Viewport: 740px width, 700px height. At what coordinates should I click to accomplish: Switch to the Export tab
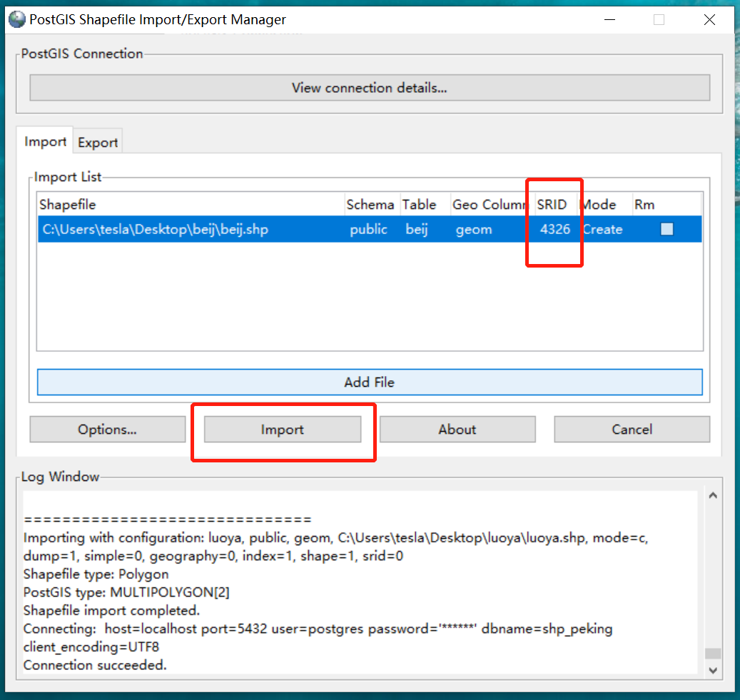point(97,142)
